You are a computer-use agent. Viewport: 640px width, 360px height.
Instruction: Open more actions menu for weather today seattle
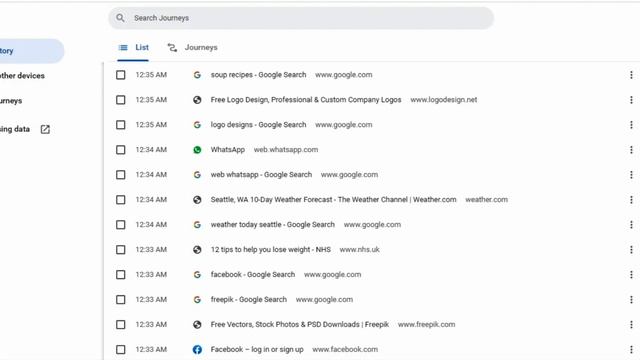631,225
